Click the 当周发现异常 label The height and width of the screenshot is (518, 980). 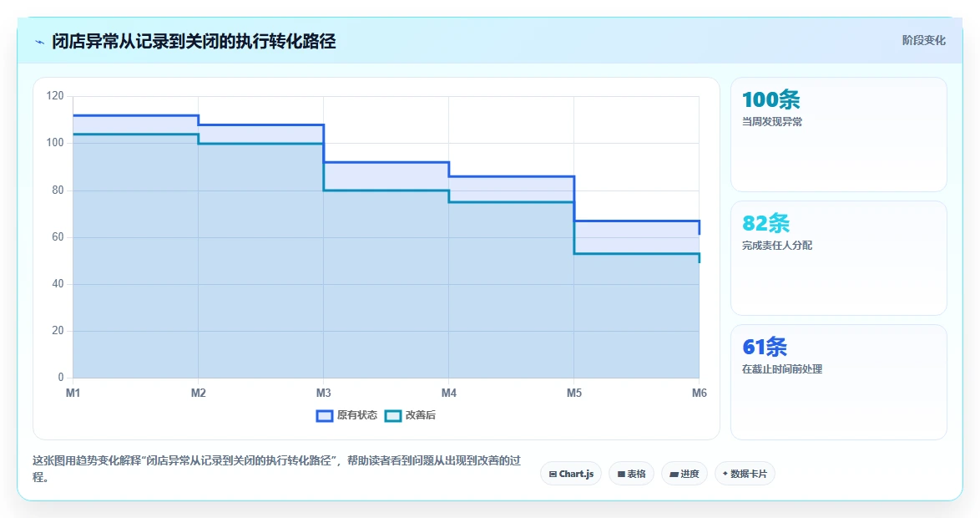[x=772, y=122]
